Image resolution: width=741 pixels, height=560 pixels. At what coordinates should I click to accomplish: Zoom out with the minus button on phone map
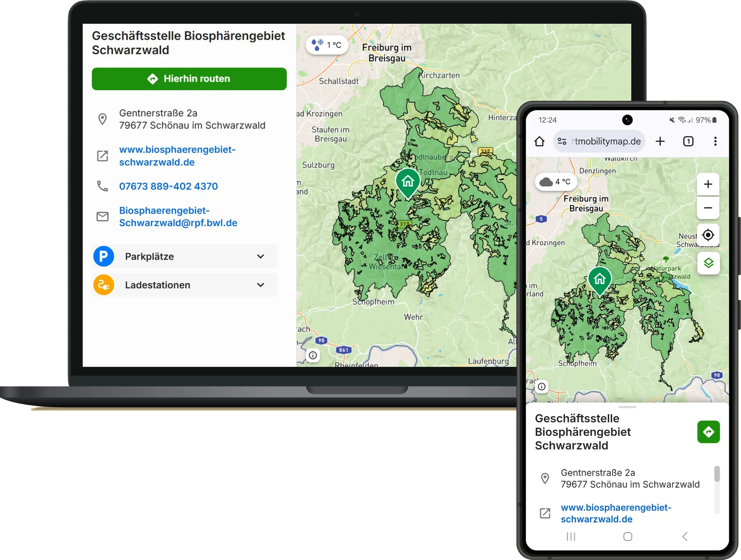[708, 208]
